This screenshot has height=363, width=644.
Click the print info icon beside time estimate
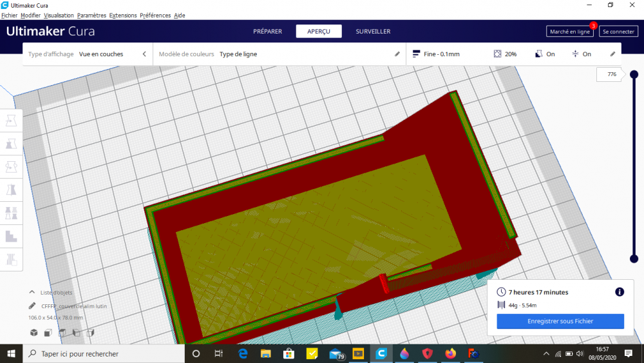620,292
